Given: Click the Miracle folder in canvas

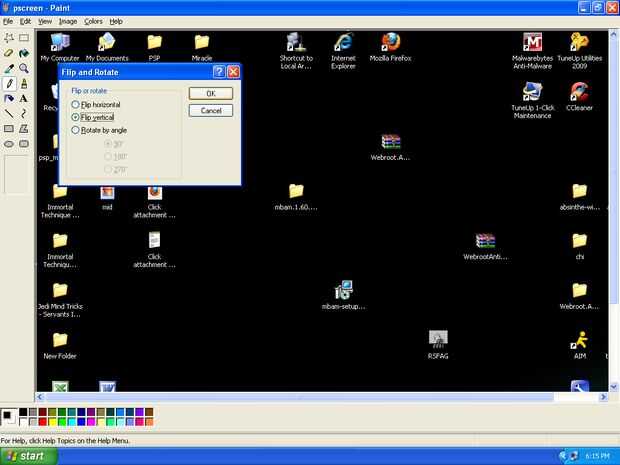Looking at the screenshot, I should 202,42.
